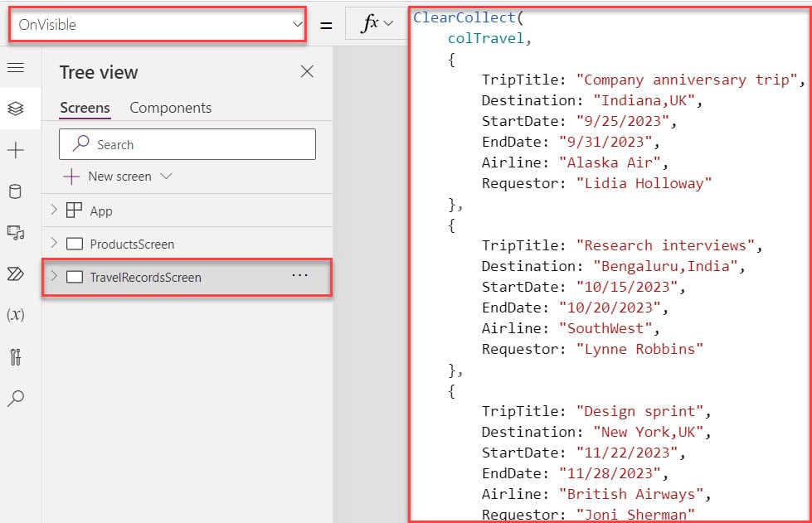
Task: Click "Alaska Air" airline value
Action: pos(610,162)
